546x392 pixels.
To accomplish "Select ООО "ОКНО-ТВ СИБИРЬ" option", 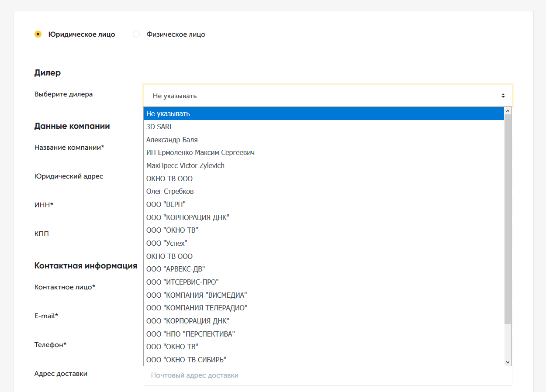I will pos(186,360).
